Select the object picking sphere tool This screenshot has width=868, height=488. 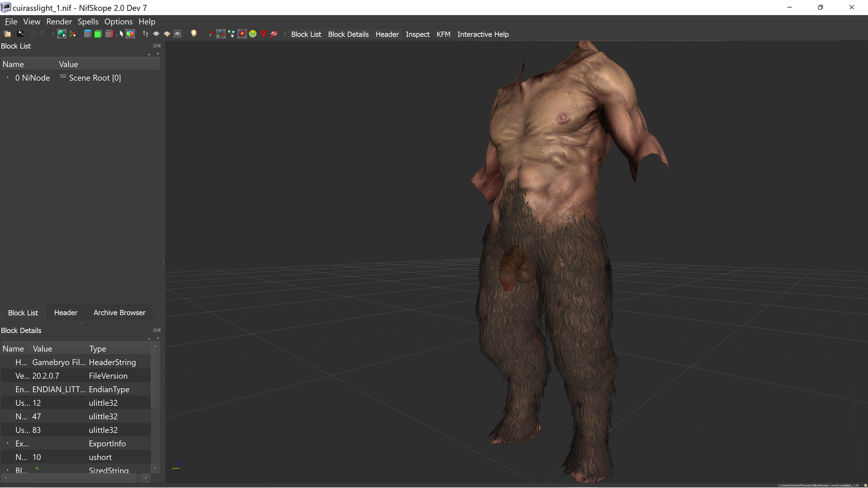click(61, 34)
